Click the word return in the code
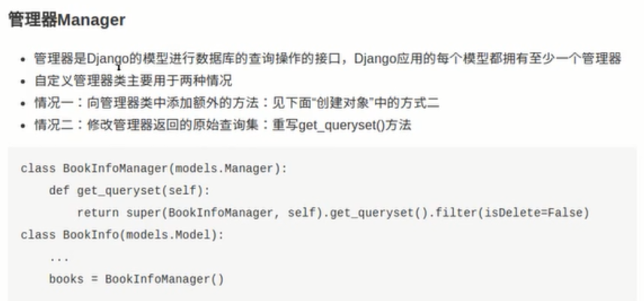The image size is (644, 301). tap(98, 213)
